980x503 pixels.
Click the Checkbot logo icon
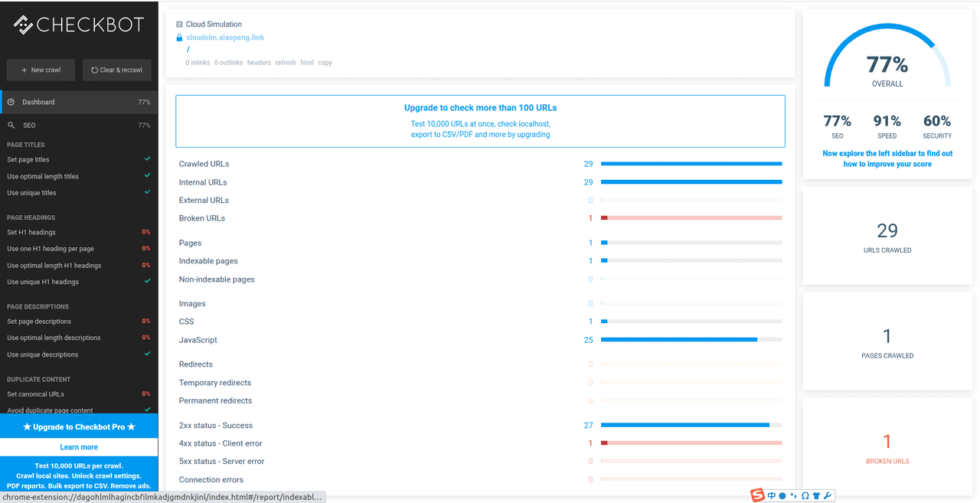pos(23,24)
